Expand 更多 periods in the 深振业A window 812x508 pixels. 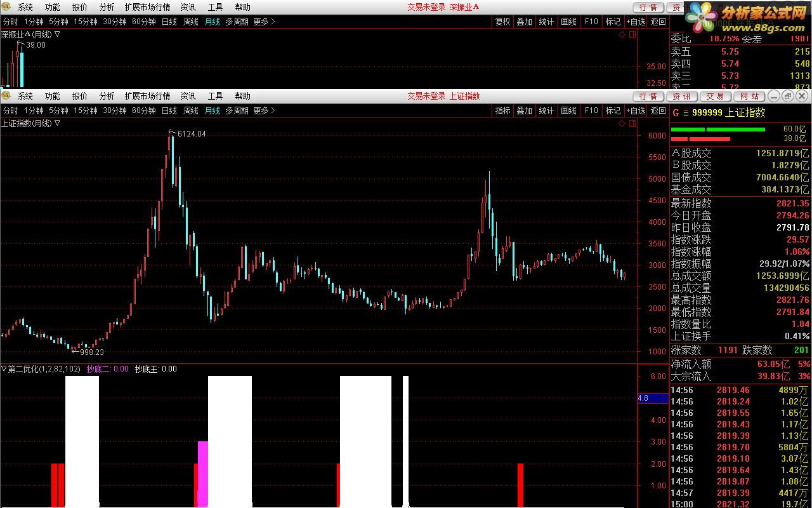click(x=264, y=22)
